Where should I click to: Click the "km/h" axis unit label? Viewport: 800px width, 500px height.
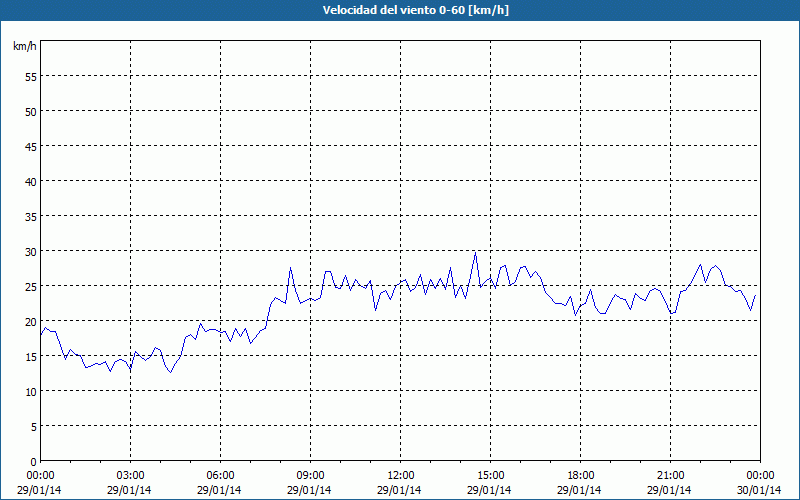25,46
